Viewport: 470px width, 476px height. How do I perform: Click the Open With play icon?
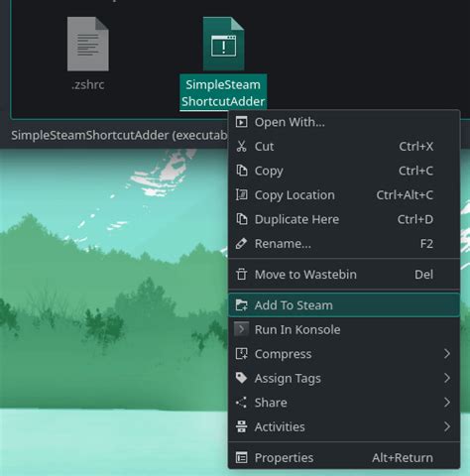pos(241,122)
